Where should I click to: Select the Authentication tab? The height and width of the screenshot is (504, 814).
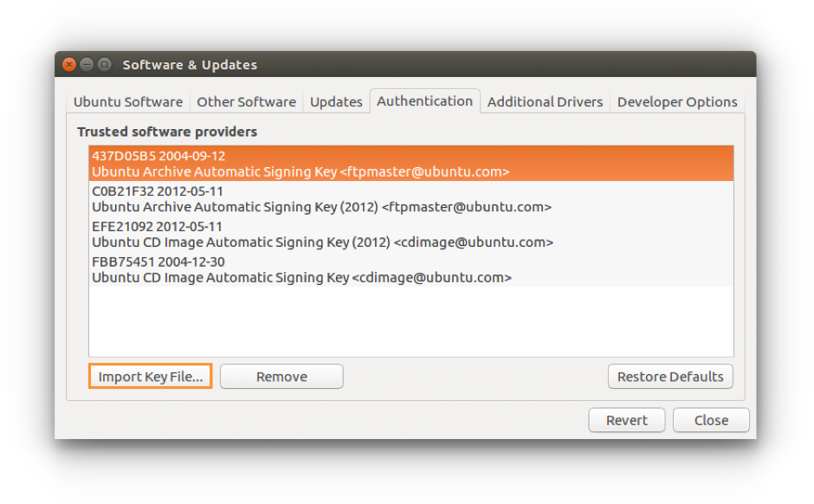point(424,101)
